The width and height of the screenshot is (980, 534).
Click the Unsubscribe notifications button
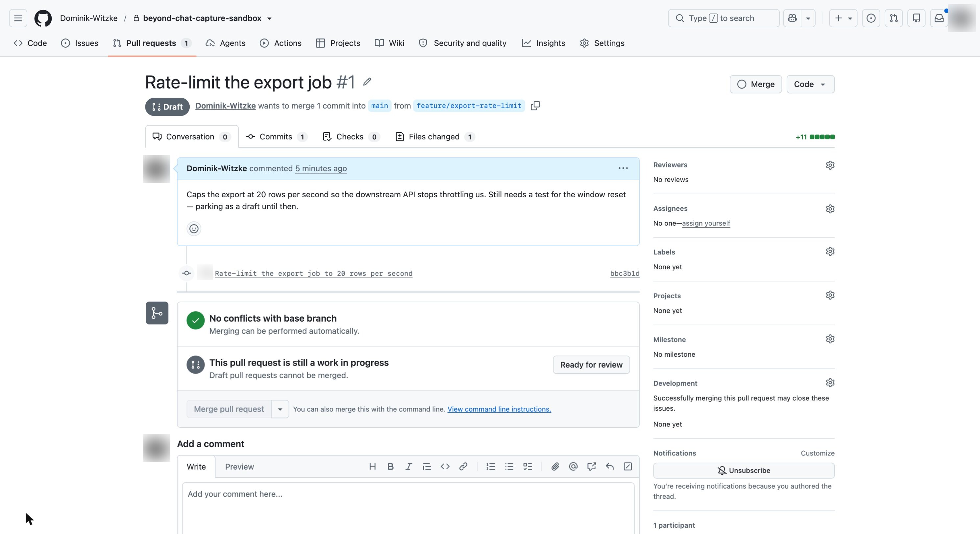tap(744, 471)
